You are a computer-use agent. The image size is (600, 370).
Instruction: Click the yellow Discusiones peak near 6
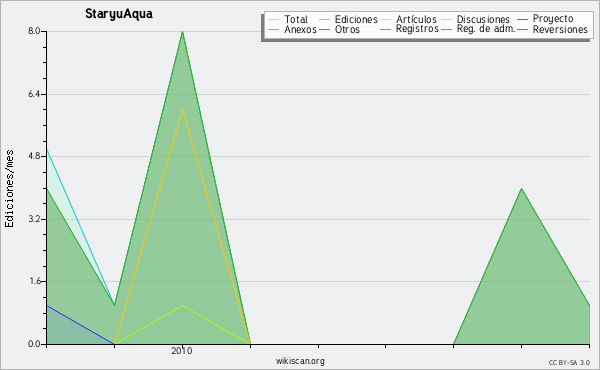pyautogui.click(x=183, y=110)
